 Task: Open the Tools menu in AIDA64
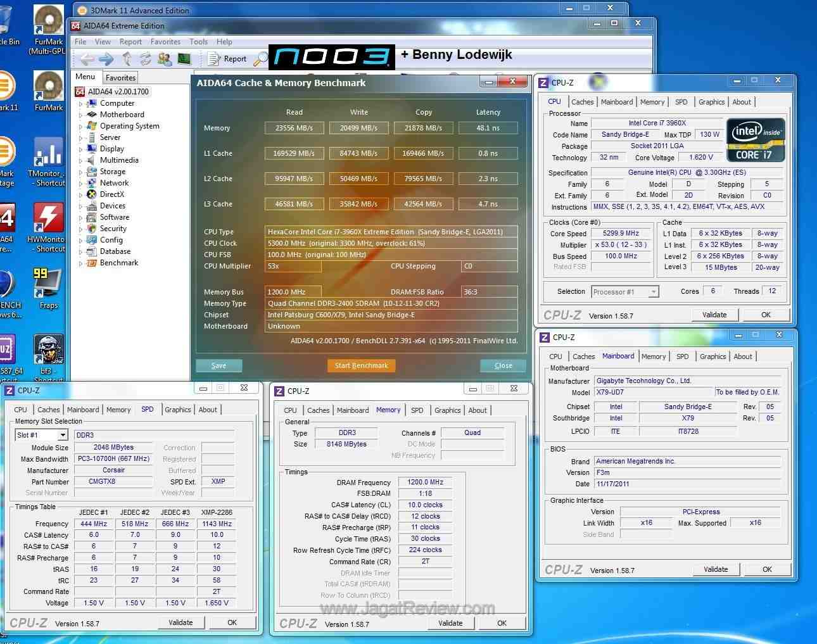click(198, 42)
